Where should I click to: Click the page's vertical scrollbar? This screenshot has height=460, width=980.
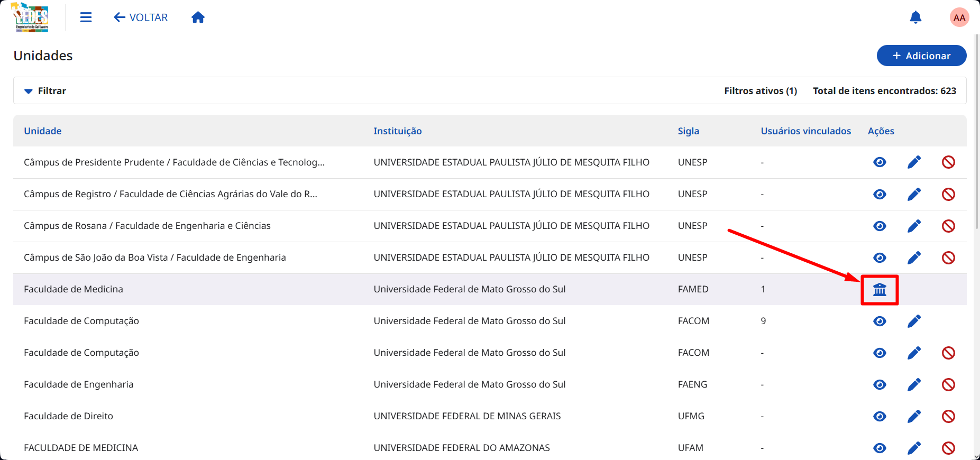pyautogui.click(x=977, y=132)
